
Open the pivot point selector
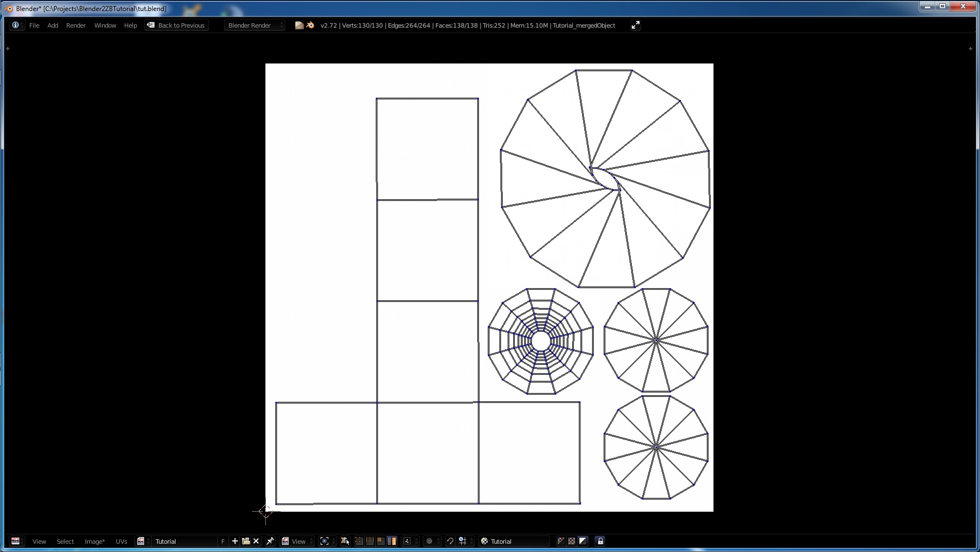click(327, 541)
